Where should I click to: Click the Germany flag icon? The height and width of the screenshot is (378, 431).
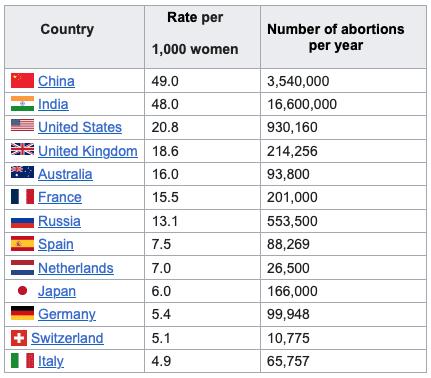tap(22, 313)
